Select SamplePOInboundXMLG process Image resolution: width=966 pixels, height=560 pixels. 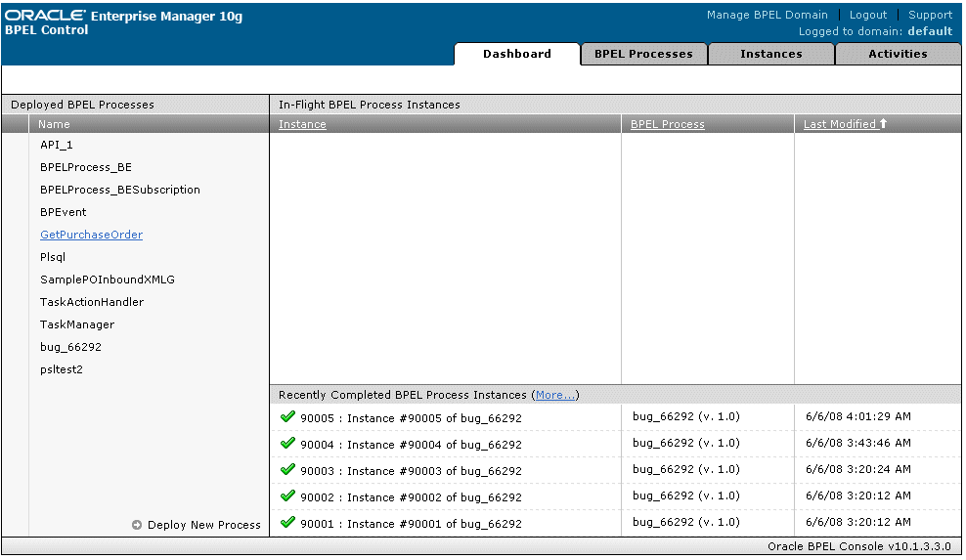click(108, 280)
